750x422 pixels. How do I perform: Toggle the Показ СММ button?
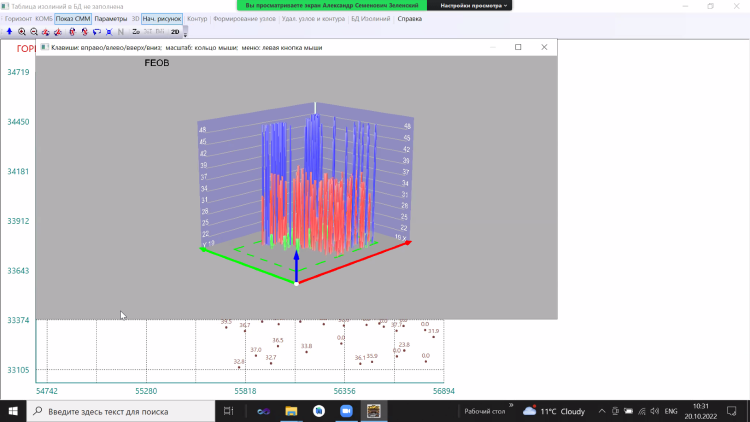72,19
